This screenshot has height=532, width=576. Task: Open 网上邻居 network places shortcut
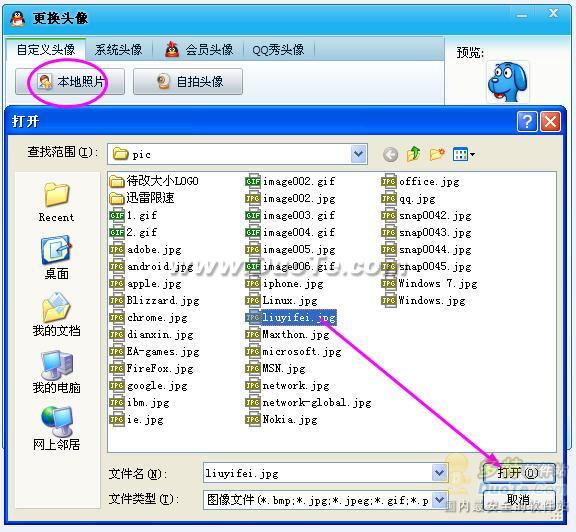point(57,429)
